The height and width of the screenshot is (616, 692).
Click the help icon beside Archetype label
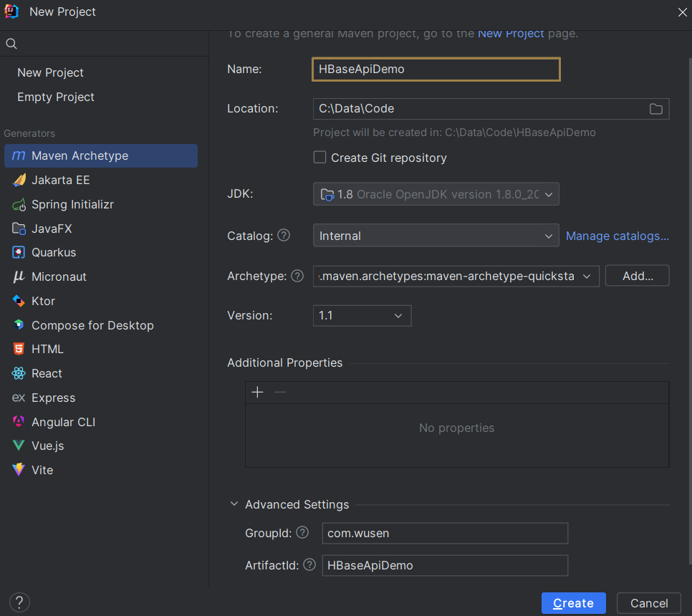coord(297,276)
